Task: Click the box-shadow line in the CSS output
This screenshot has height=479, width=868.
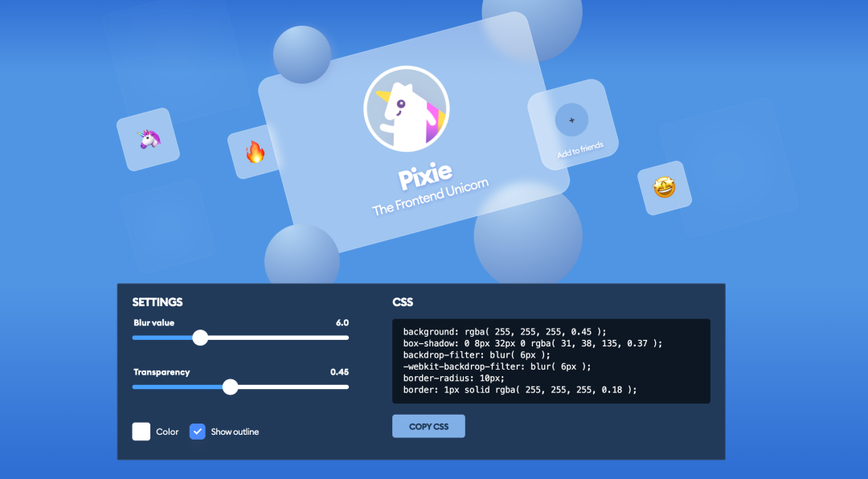Action: click(533, 343)
